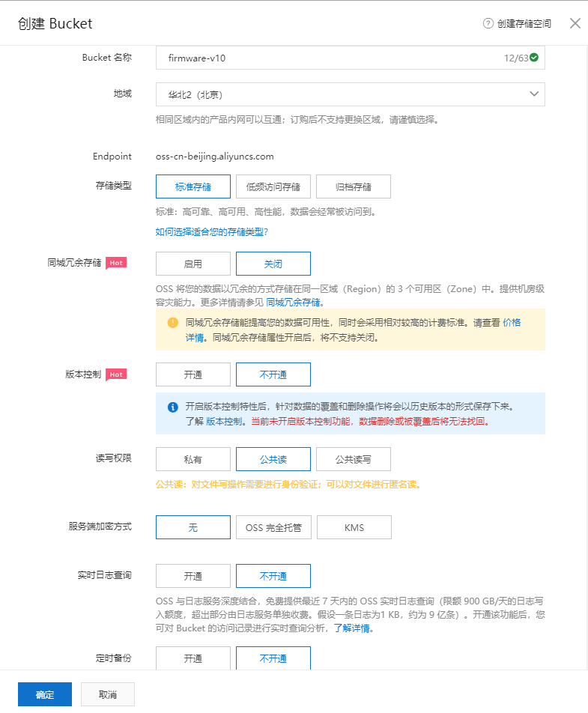Select 归档存储 storage type
This screenshot has height=713, width=588.
pos(354,186)
